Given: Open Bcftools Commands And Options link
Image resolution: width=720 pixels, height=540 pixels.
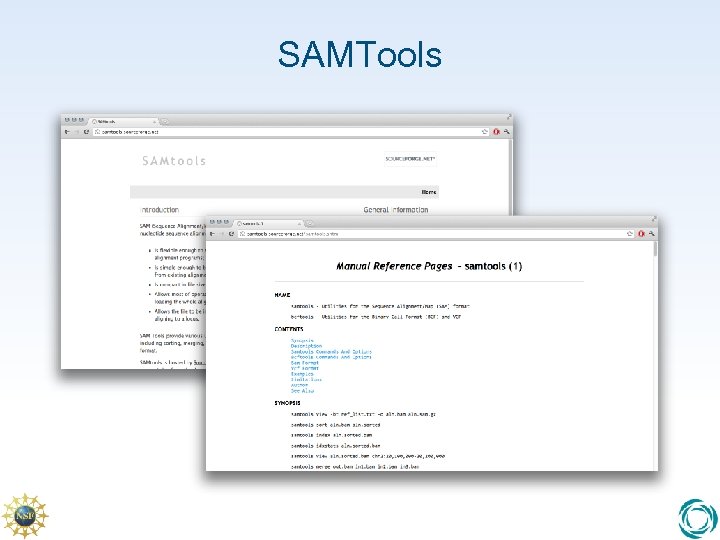Looking at the screenshot, I should (x=331, y=357).
